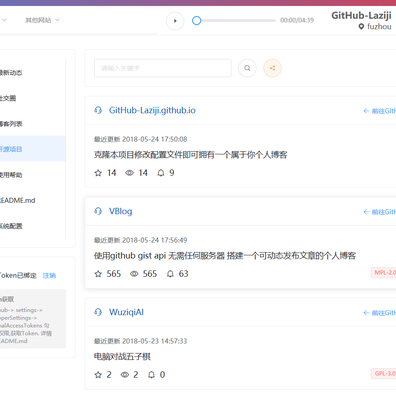
Task: Click eye watch icon showing 14
Action: (x=129, y=173)
